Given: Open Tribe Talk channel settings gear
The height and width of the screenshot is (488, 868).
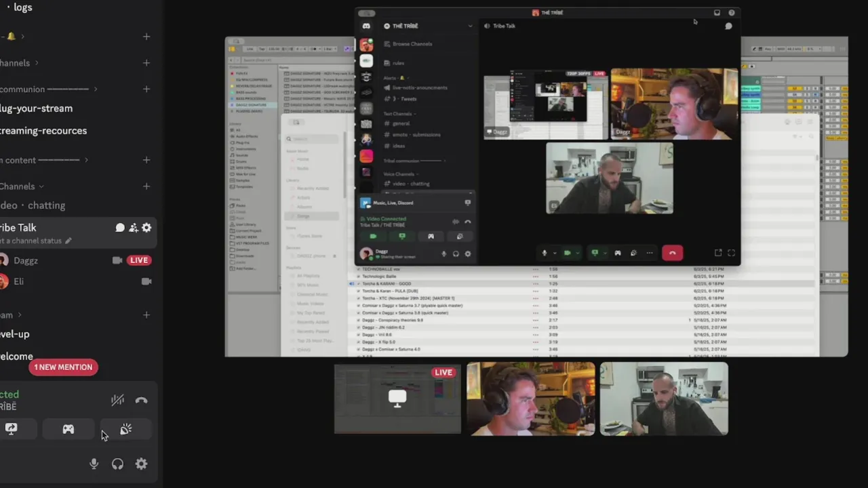Looking at the screenshot, I should click(146, 228).
